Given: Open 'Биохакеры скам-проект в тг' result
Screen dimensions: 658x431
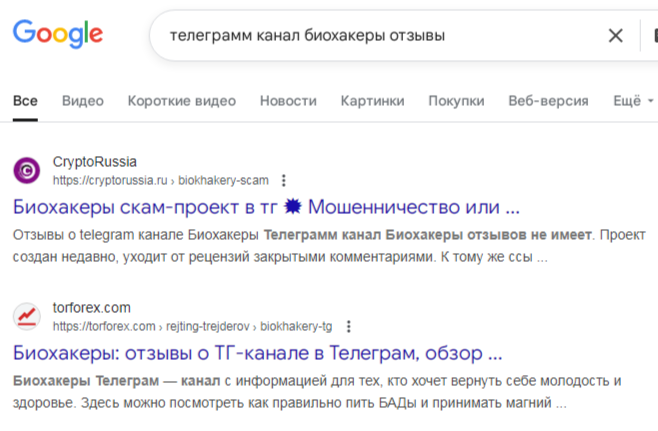Looking at the screenshot, I should 266,207.
